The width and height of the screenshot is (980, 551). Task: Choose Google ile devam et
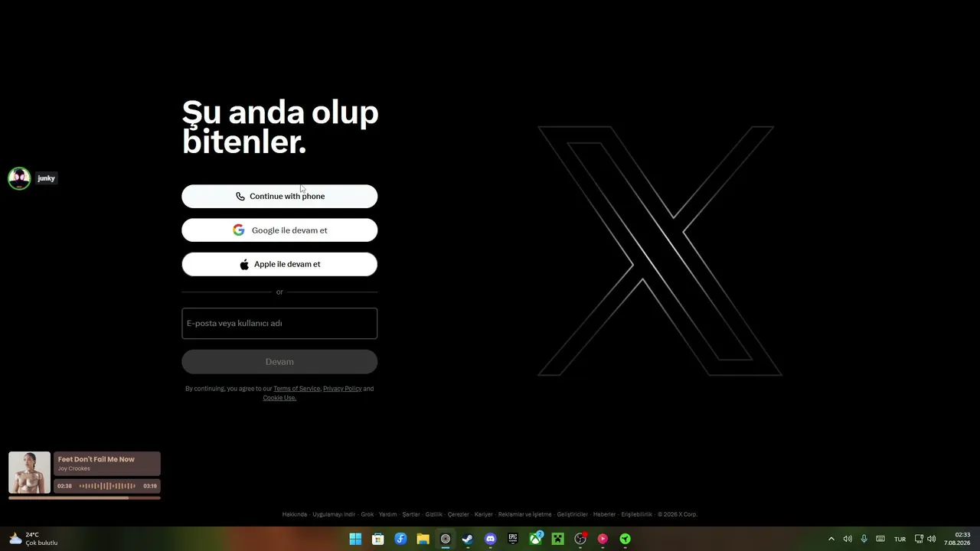pyautogui.click(x=279, y=230)
